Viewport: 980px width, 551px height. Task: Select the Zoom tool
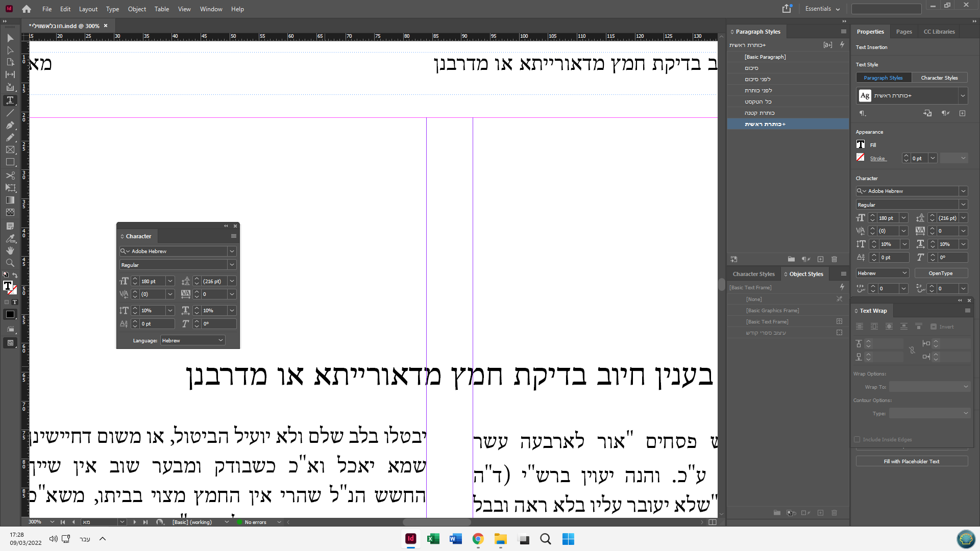[10, 263]
